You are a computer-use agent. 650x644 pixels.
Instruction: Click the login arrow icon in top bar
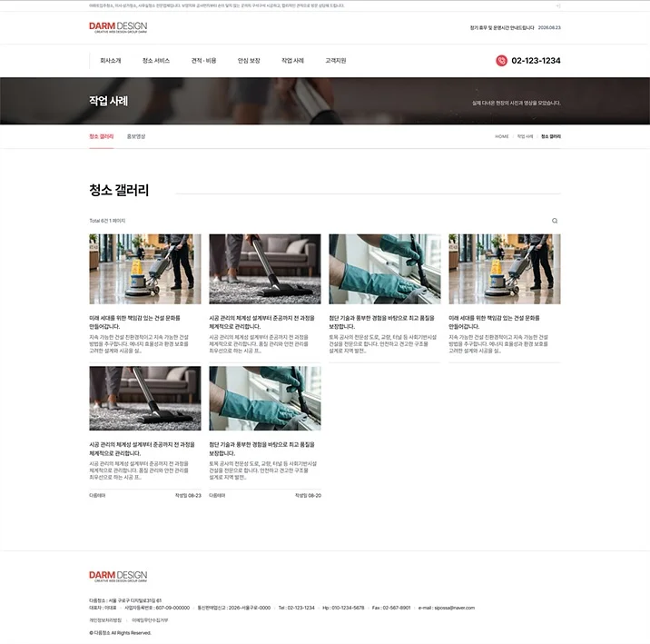[558, 5]
